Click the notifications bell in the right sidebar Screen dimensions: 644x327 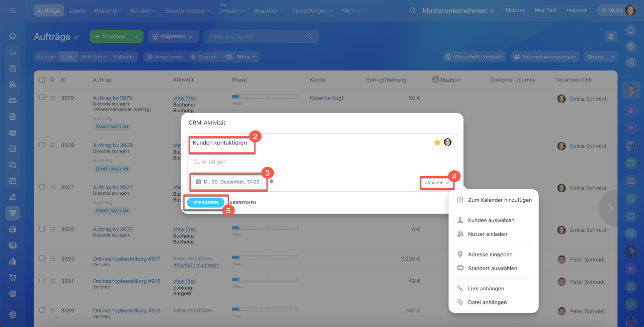[x=630, y=30]
